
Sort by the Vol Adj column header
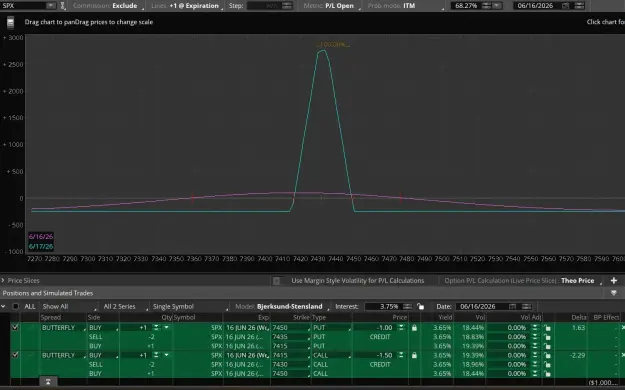(x=531, y=317)
